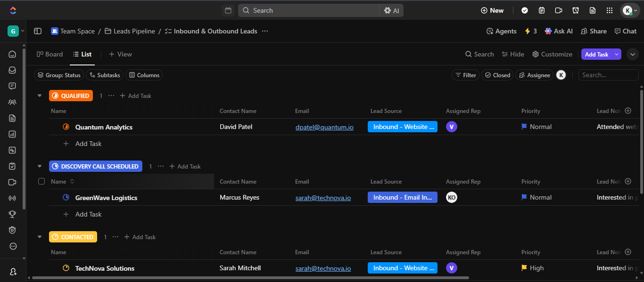Image resolution: width=644 pixels, height=282 pixels.
Task: Collapse the Discovery Call Scheduled group
Action: click(40, 166)
